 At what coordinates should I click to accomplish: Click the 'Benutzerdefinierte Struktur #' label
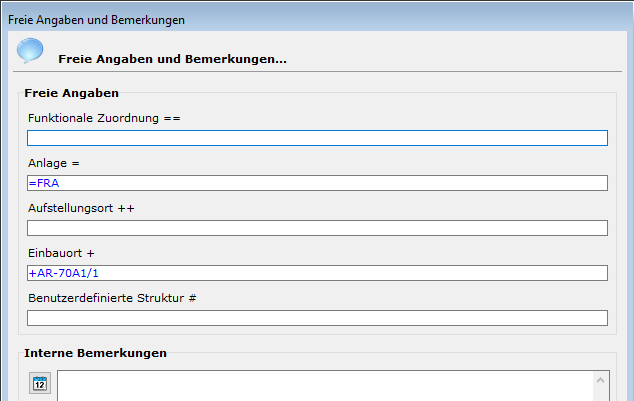(111, 298)
